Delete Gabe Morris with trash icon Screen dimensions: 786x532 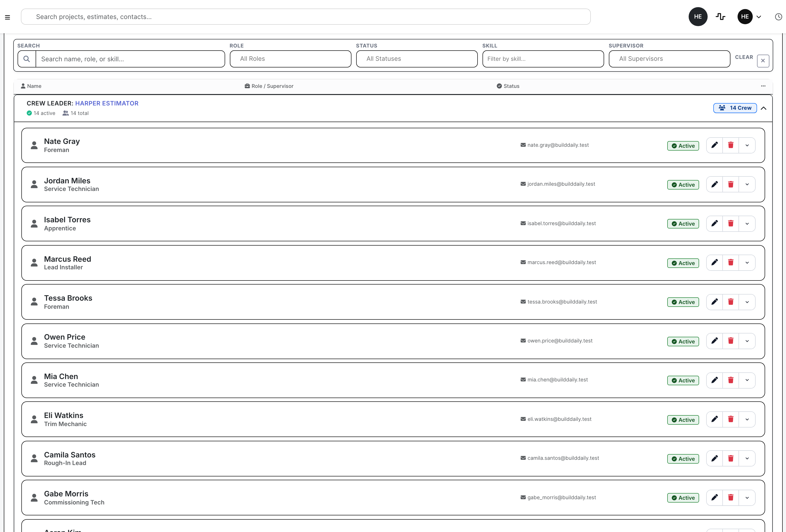(x=730, y=498)
